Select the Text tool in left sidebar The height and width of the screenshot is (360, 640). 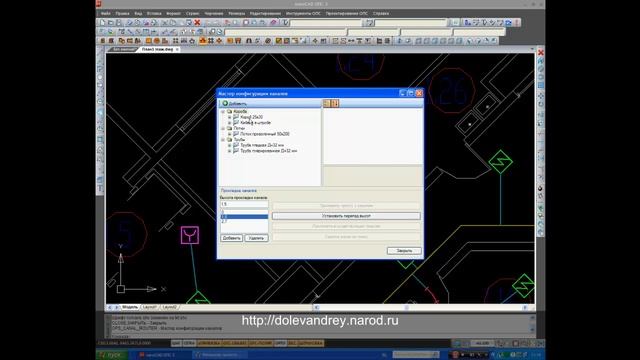[x=100, y=189]
